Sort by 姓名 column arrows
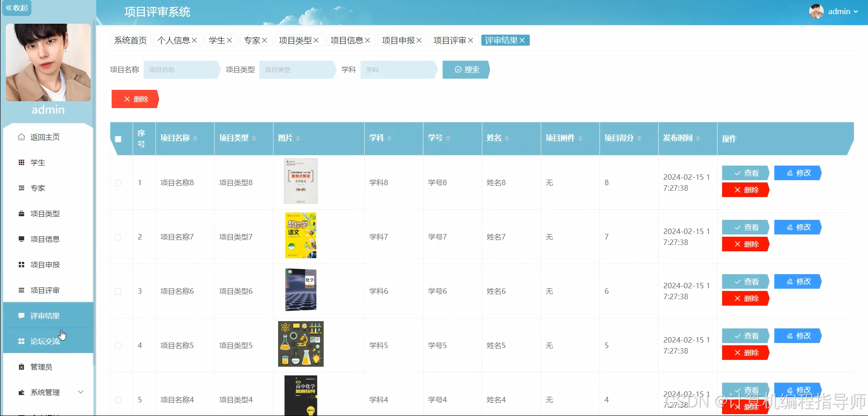Screen dimensions: 868x416 tap(507, 138)
